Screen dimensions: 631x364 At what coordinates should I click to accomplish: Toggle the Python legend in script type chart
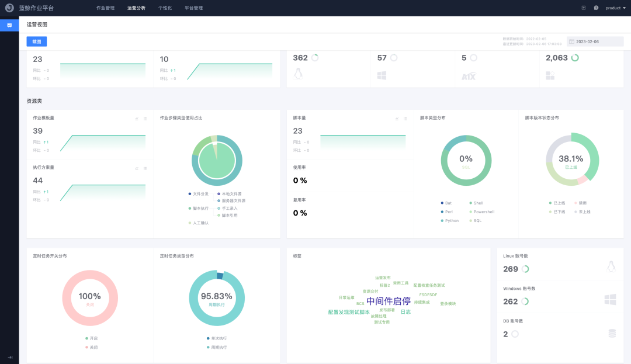pyautogui.click(x=449, y=220)
